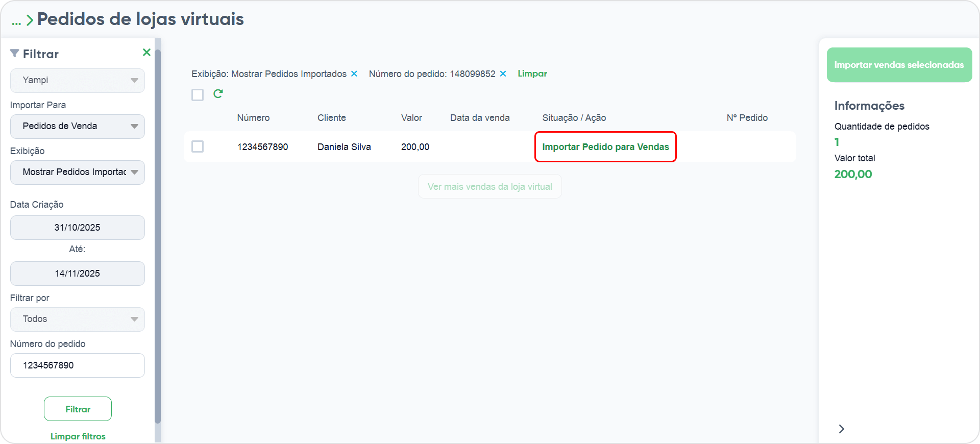Click the Número do pedido input field
Viewport: 980px width, 444px height.
[78, 365]
